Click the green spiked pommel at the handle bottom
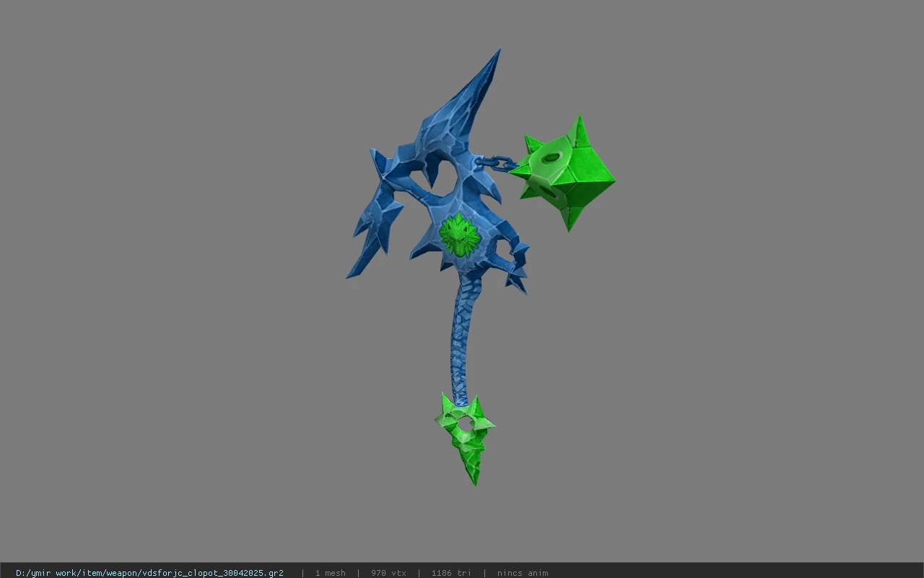 [x=466, y=438]
